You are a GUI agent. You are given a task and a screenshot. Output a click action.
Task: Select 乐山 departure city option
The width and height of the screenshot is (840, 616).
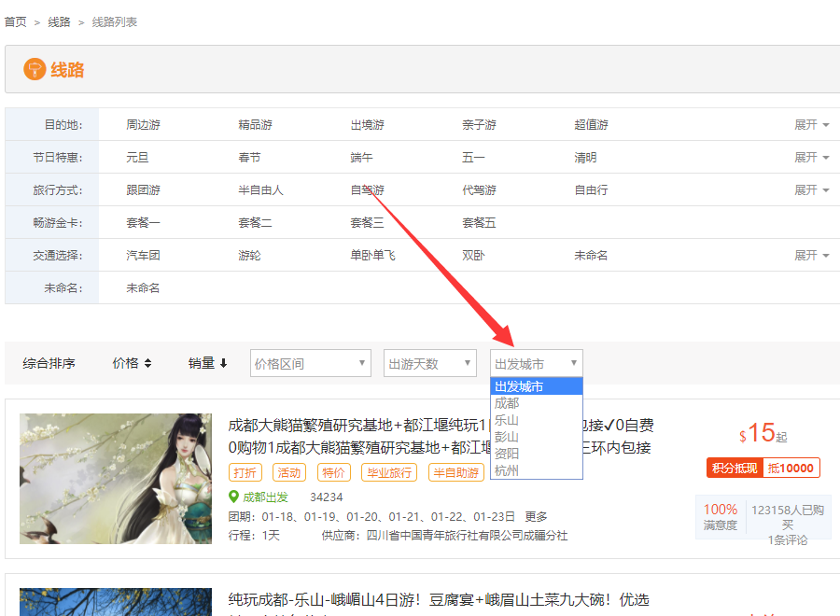tap(508, 420)
